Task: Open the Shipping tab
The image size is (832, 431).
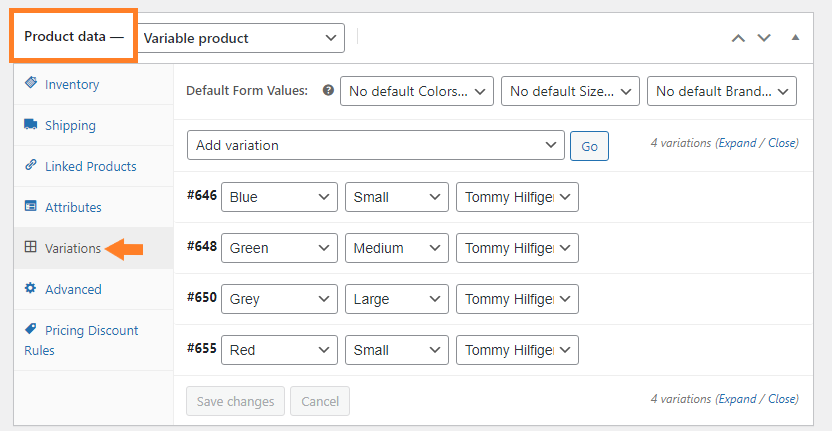Action: pos(70,126)
